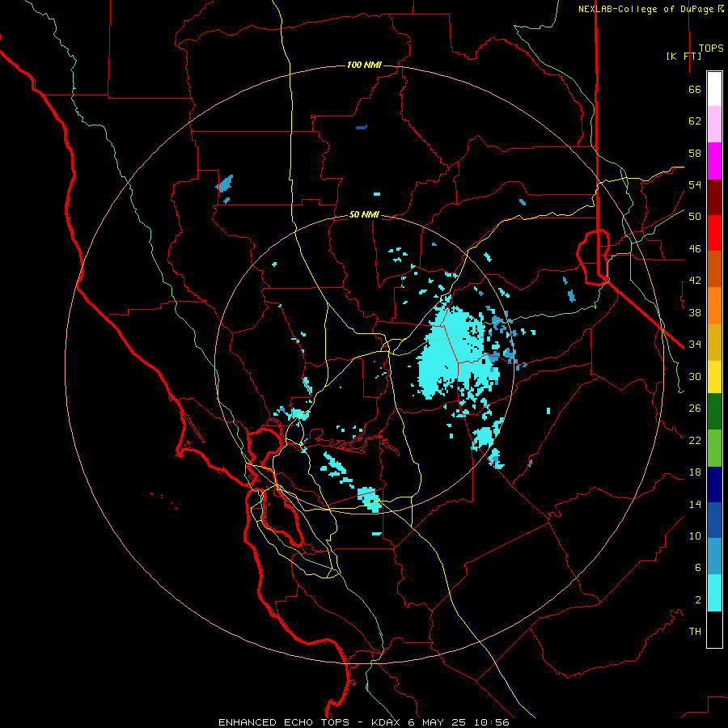Click the "ENHANCED ECHO TOPS" product title
The image size is (728, 728).
tap(283, 722)
